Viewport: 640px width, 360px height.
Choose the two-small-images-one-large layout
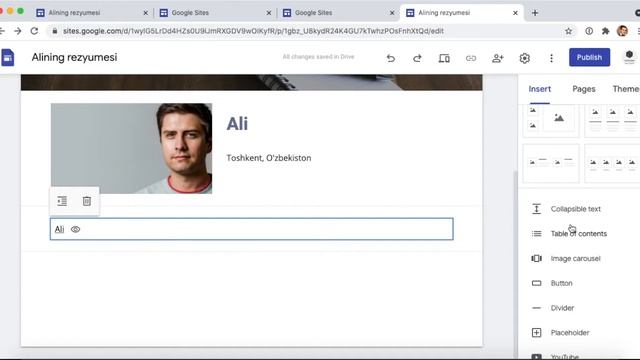click(x=551, y=120)
